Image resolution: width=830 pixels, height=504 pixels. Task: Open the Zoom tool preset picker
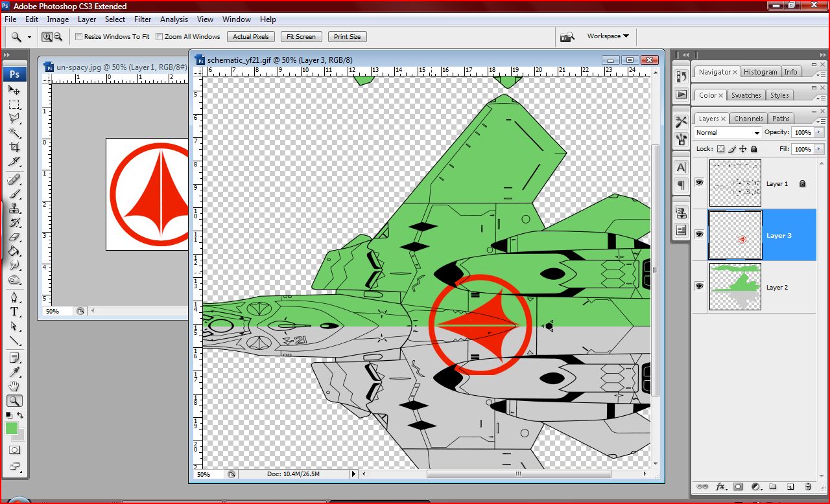coord(29,37)
